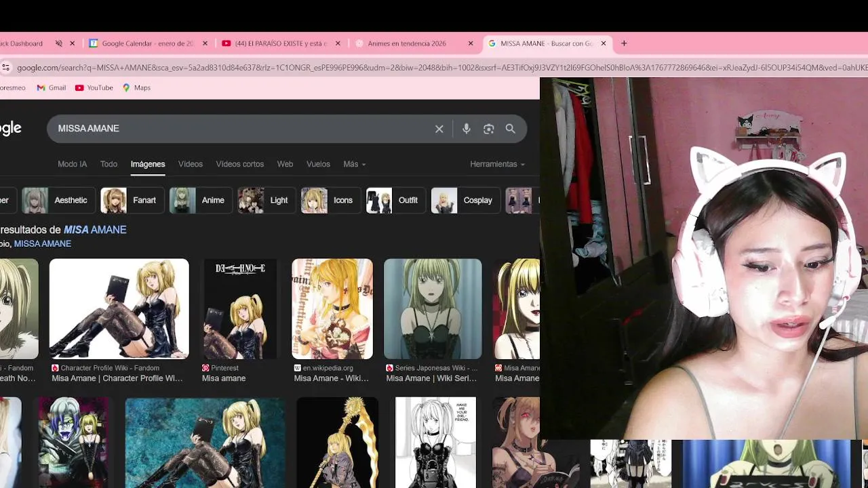This screenshot has height=488, width=868.
Task: Click the MISA AMANE corrected results link
Action: click(95, 230)
